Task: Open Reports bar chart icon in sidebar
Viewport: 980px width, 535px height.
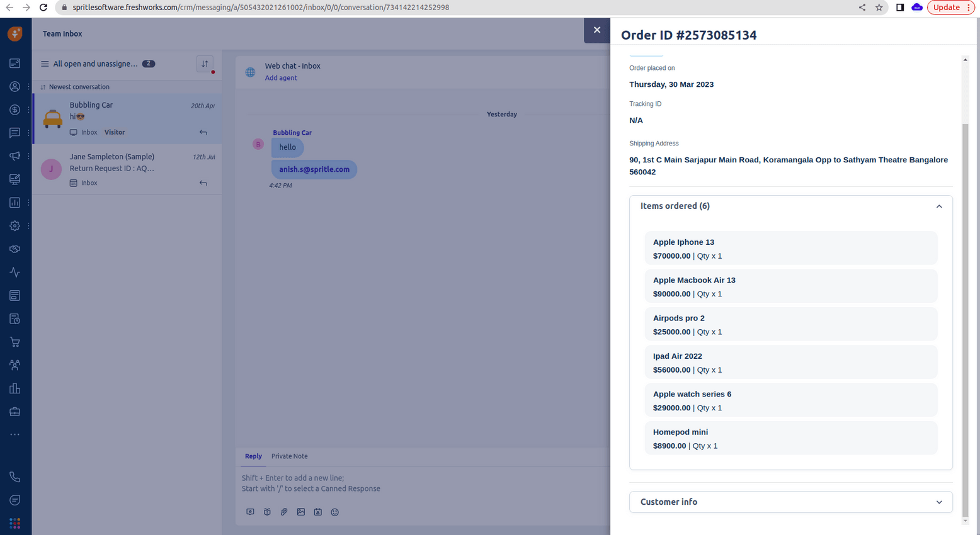Action: (x=14, y=203)
